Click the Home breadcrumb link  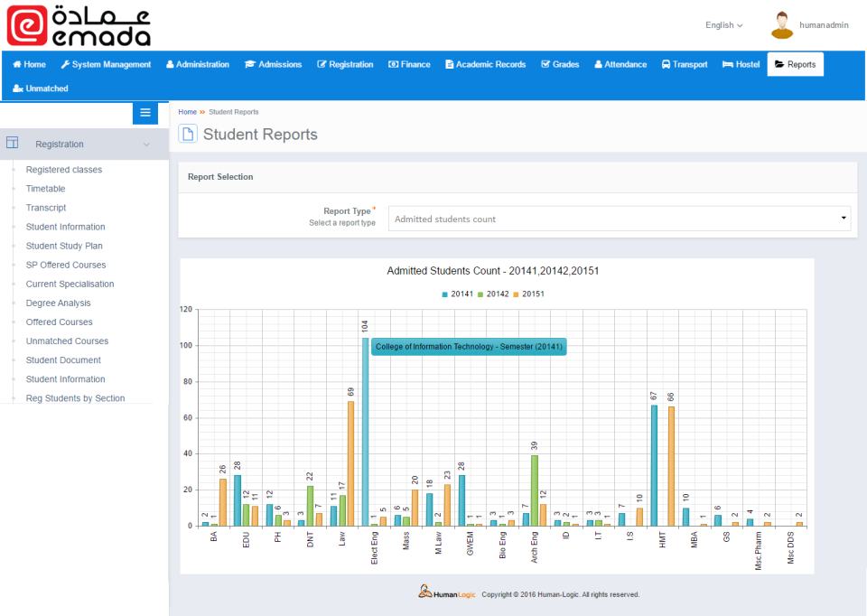[187, 112]
